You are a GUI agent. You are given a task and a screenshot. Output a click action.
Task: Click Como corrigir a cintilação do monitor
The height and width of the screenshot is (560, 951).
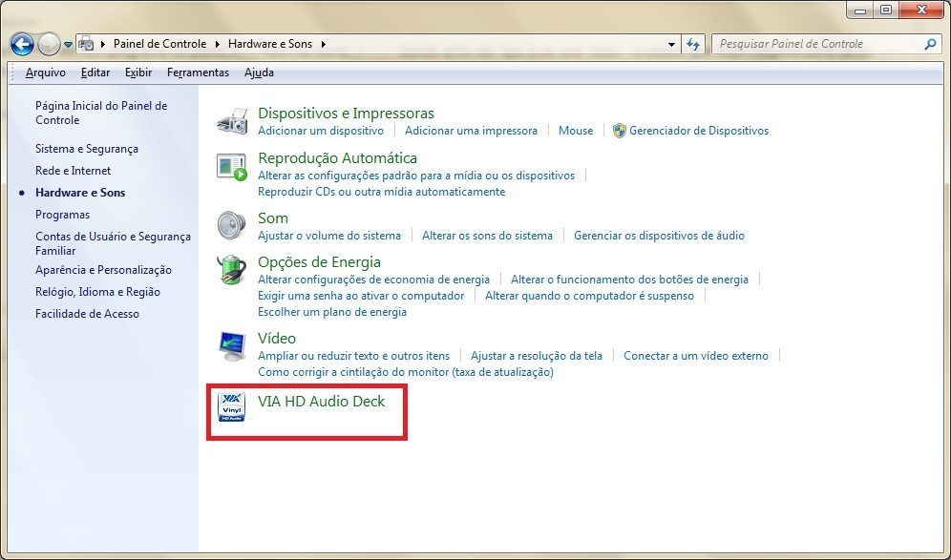click(406, 372)
